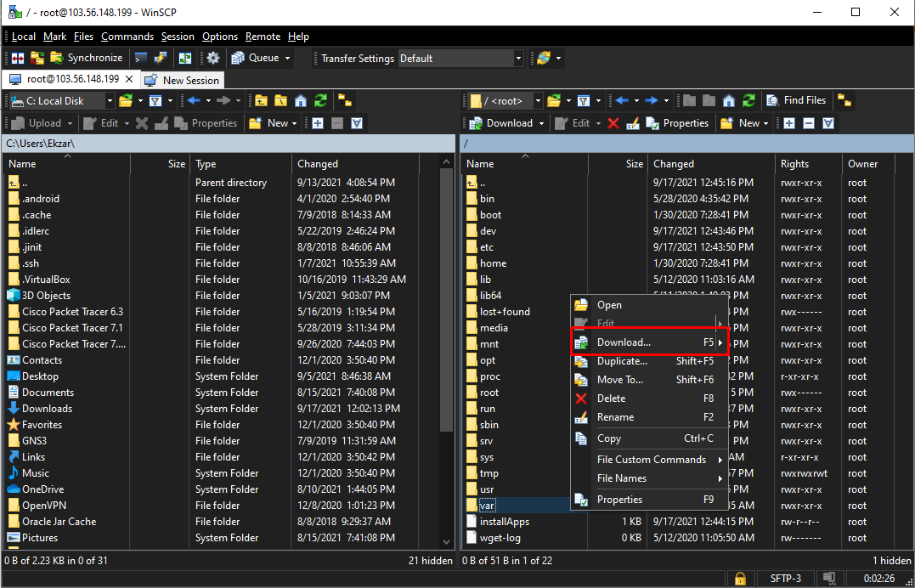Refresh the remote panel
Viewport: 915px width, 588px height.
pos(748,101)
